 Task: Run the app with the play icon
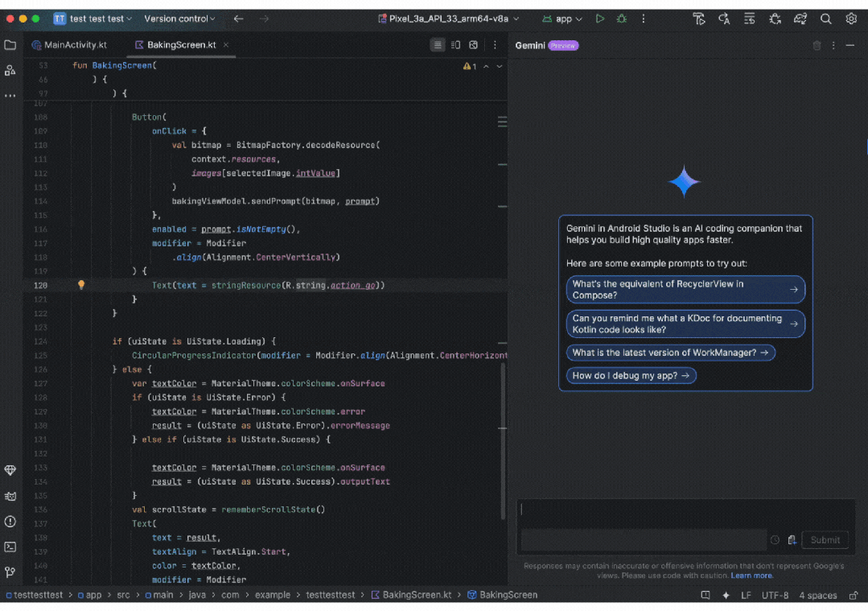pyautogui.click(x=600, y=19)
